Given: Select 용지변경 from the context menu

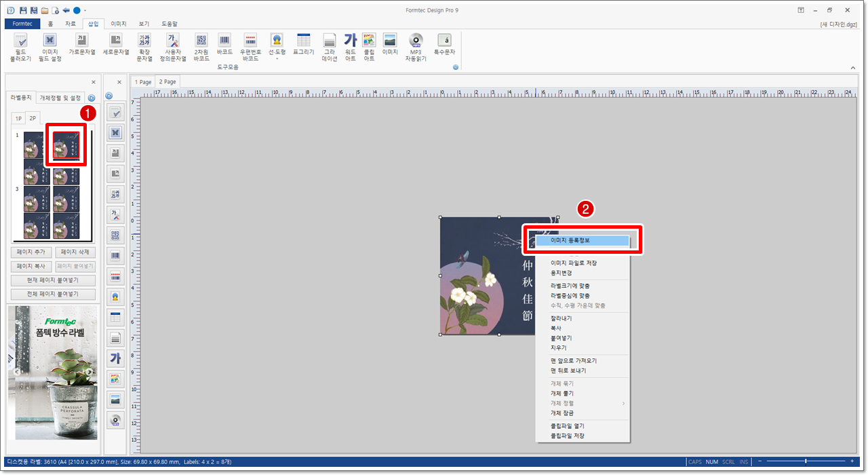Looking at the screenshot, I should pos(583,273).
